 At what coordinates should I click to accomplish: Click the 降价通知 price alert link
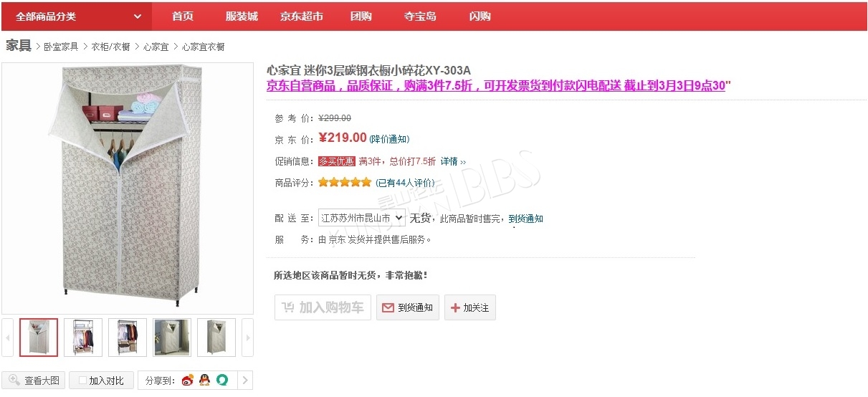coord(390,139)
